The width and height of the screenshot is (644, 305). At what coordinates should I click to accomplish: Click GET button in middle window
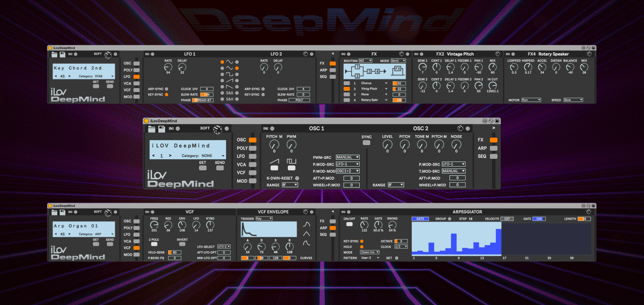[203, 168]
